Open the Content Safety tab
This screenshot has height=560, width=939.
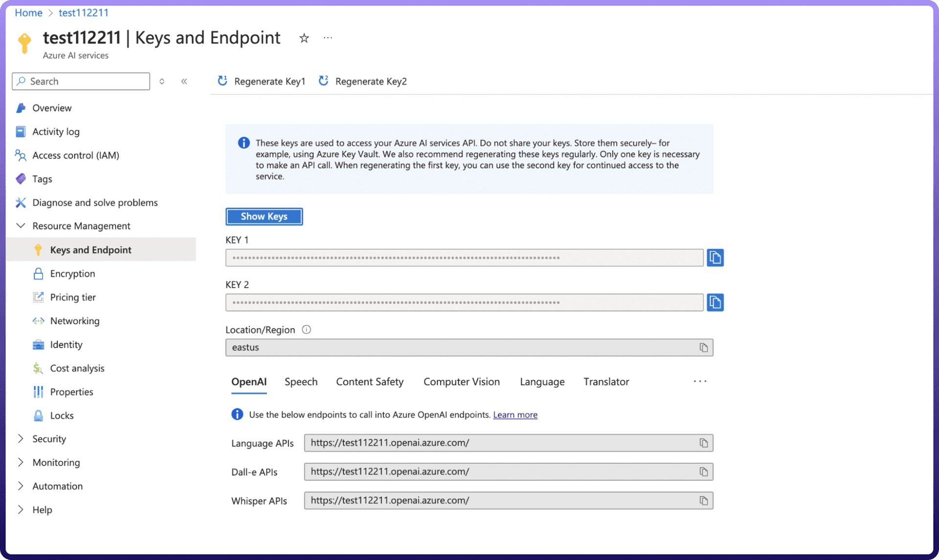point(369,381)
